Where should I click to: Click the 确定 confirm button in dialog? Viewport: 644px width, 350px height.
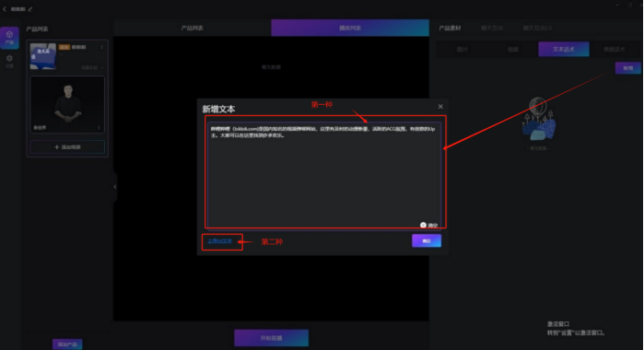click(427, 240)
